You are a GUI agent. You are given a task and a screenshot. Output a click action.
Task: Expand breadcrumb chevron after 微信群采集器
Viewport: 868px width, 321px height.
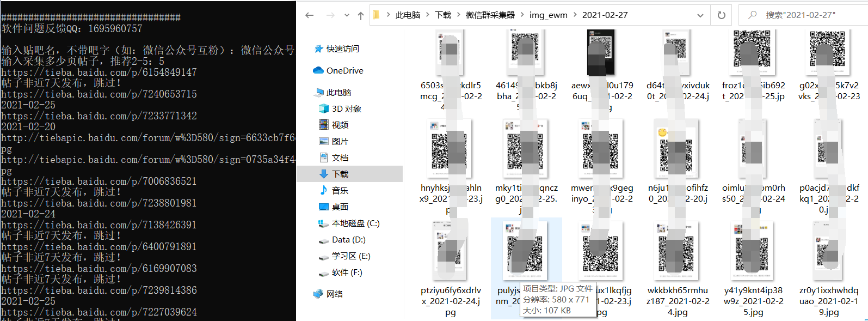point(522,15)
